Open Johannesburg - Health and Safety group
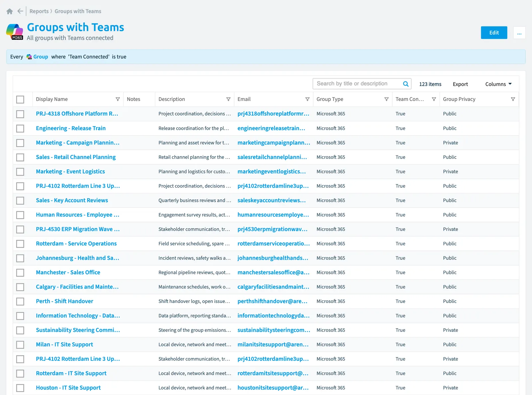This screenshot has height=395, width=532. pyautogui.click(x=77, y=258)
